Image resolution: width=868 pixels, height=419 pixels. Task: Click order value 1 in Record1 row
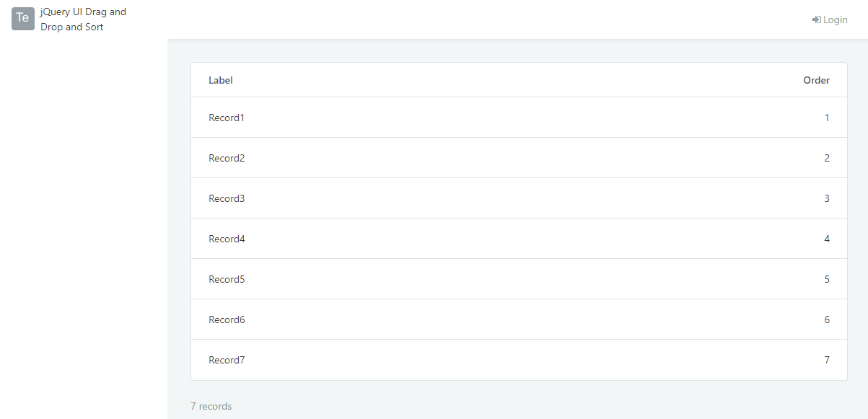click(x=827, y=118)
